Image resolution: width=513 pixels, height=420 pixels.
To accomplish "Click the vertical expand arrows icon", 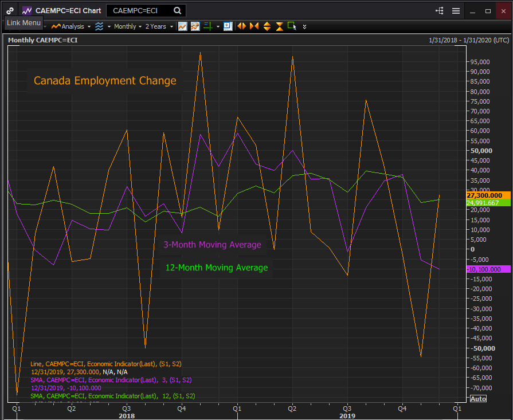I will pyautogui.click(x=267, y=26).
